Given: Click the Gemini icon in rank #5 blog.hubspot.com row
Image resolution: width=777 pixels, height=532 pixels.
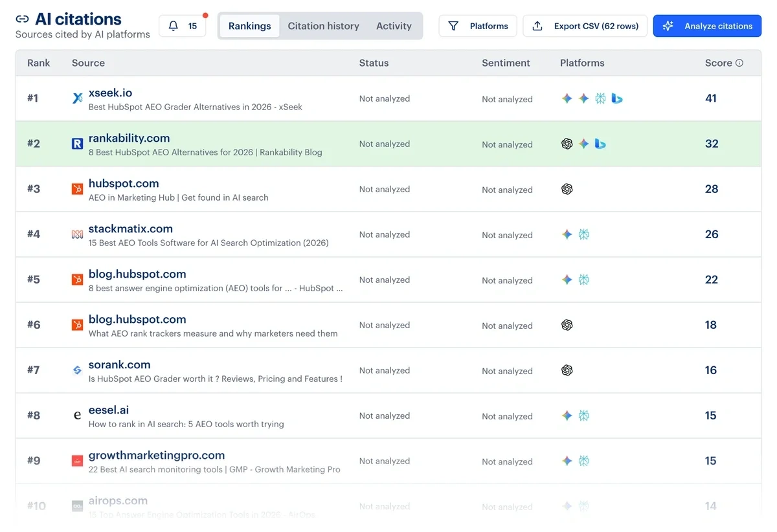Looking at the screenshot, I should pyautogui.click(x=567, y=280).
